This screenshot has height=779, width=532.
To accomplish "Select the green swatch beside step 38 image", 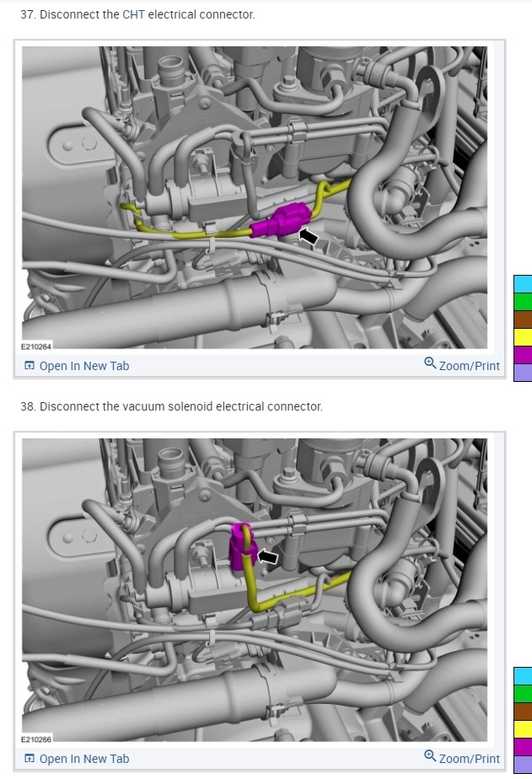I will (523, 694).
